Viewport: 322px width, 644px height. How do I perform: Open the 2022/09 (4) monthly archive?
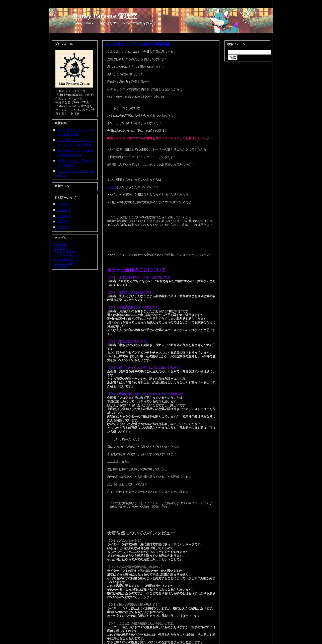click(x=64, y=210)
